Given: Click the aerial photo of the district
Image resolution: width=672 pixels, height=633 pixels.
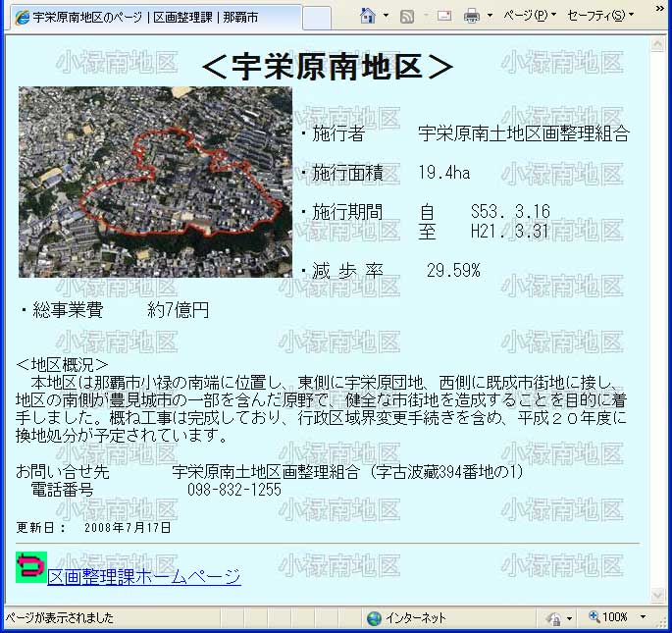Looking at the screenshot, I should pos(155,182).
